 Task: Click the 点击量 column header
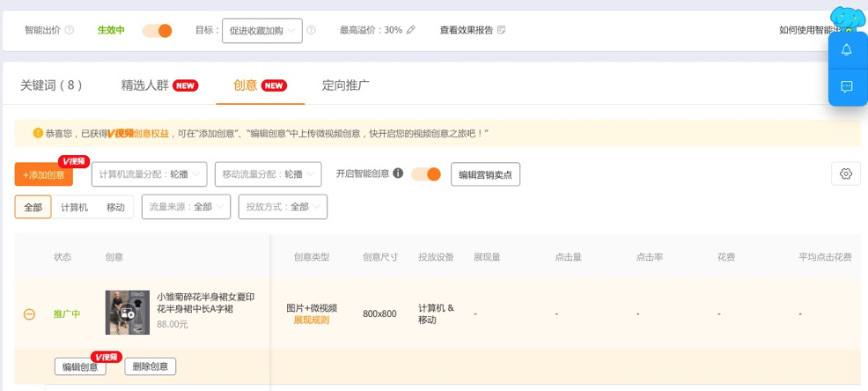pyautogui.click(x=569, y=257)
